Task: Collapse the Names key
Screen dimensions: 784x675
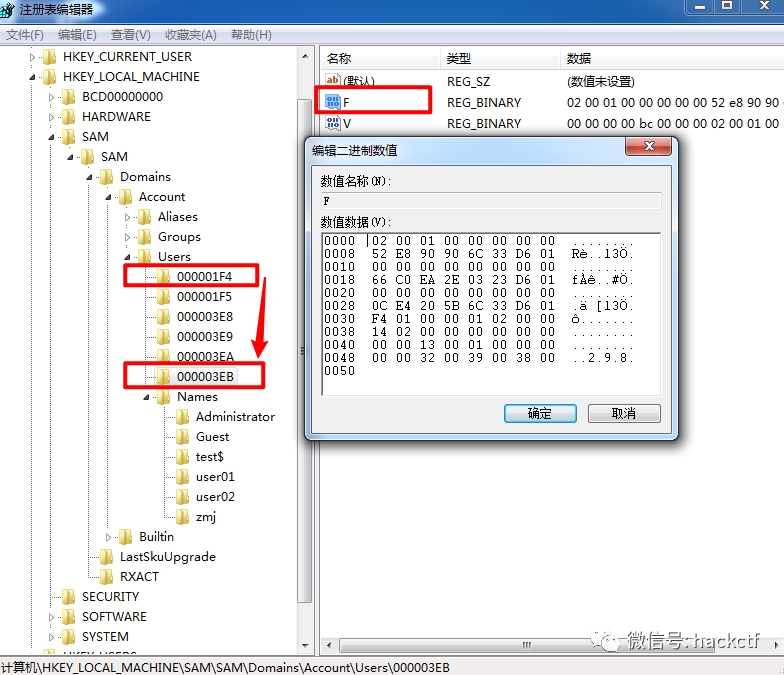Action: (x=146, y=397)
